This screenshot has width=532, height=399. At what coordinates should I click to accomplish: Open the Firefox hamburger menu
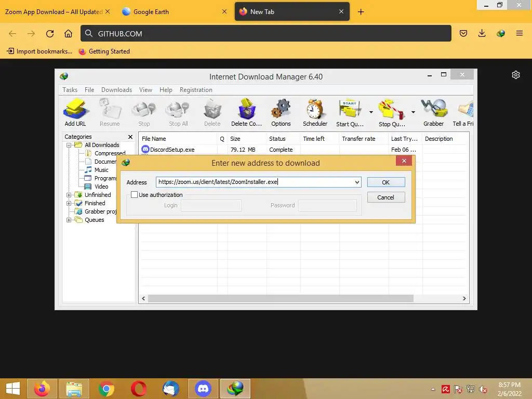[520, 33]
